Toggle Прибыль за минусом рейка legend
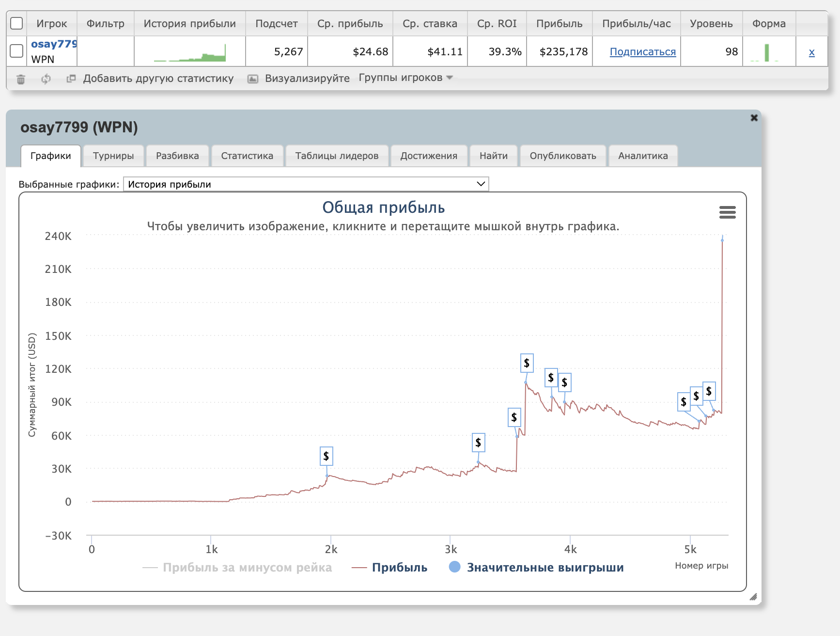840x636 pixels. coord(237,568)
